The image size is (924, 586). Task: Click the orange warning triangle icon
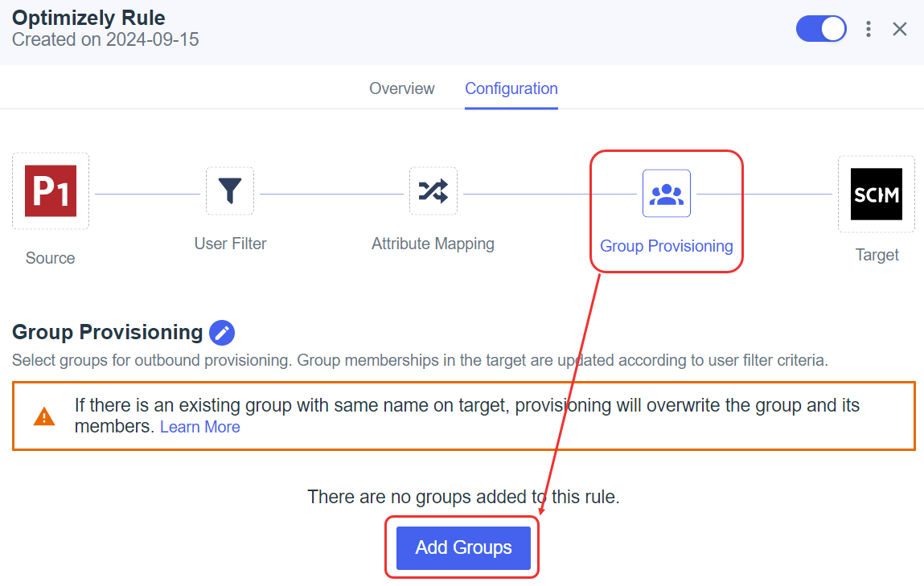pyautogui.click(x=44, y=416)
